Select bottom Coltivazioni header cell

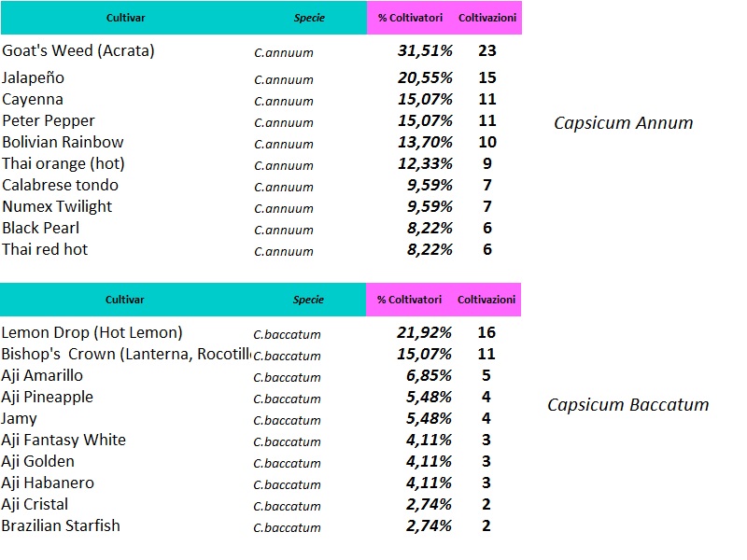pyautogui.click(x=486, y=300)
